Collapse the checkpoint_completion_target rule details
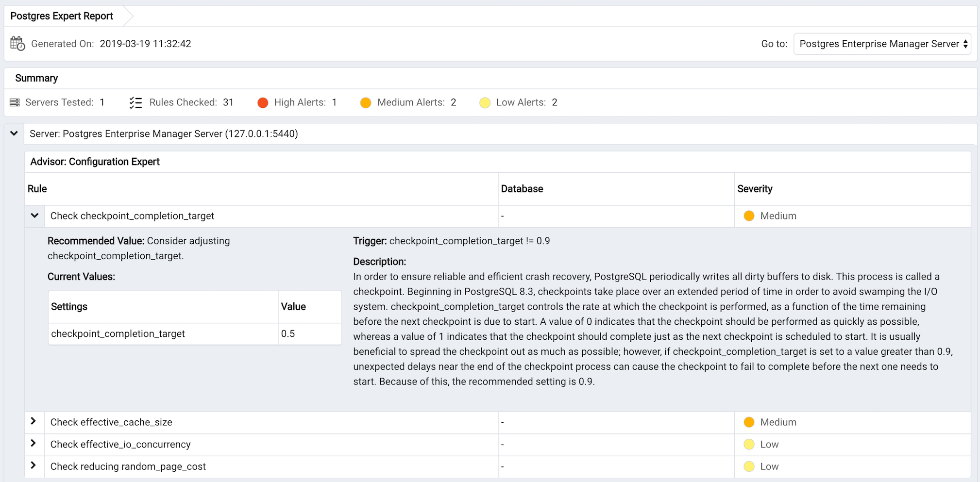The image size is (980, 482). click(34, 216)
